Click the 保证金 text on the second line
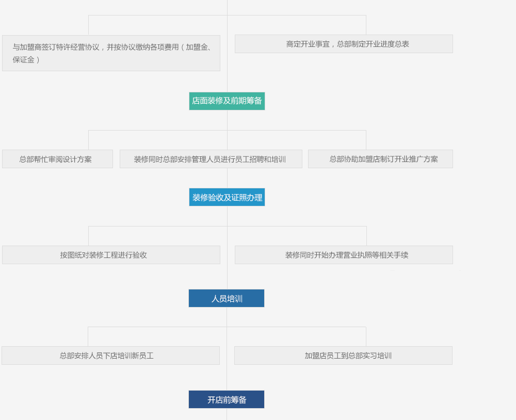 pyautogui.click(x=24, y=60)
